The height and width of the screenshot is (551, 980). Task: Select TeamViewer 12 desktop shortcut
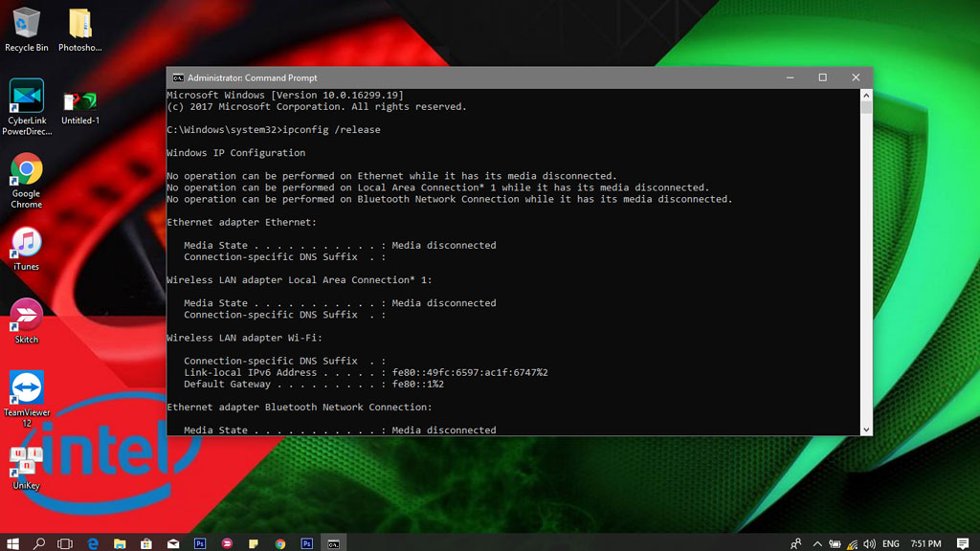pos(26,399)
